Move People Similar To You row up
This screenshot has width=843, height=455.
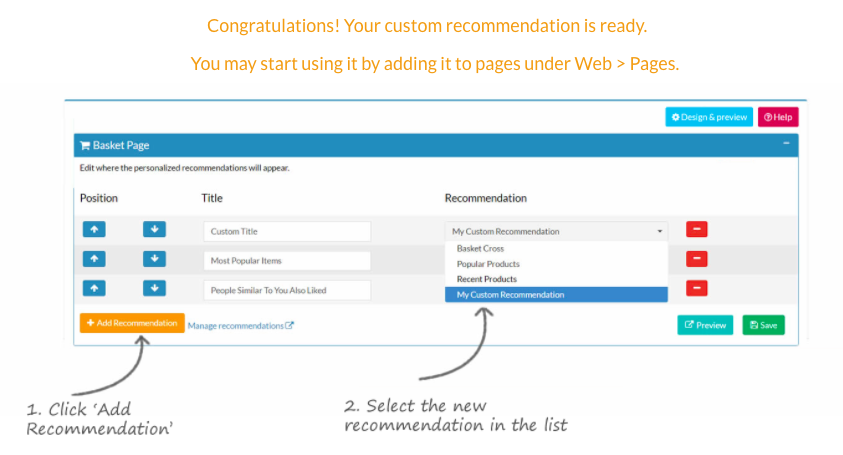[94, 288]
